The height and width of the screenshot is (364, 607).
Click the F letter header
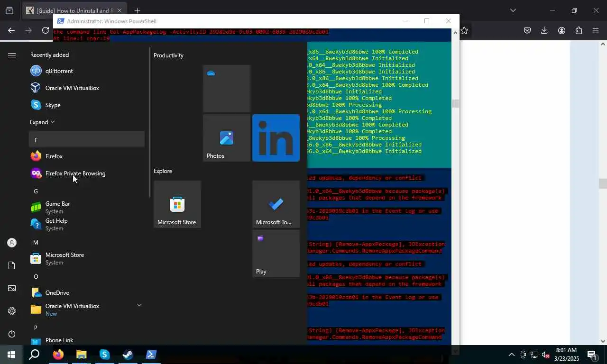[x=87, y=139]
